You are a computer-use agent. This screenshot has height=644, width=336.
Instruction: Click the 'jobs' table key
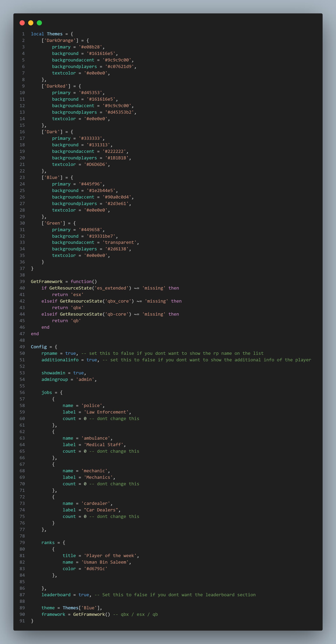coord(47,392)
